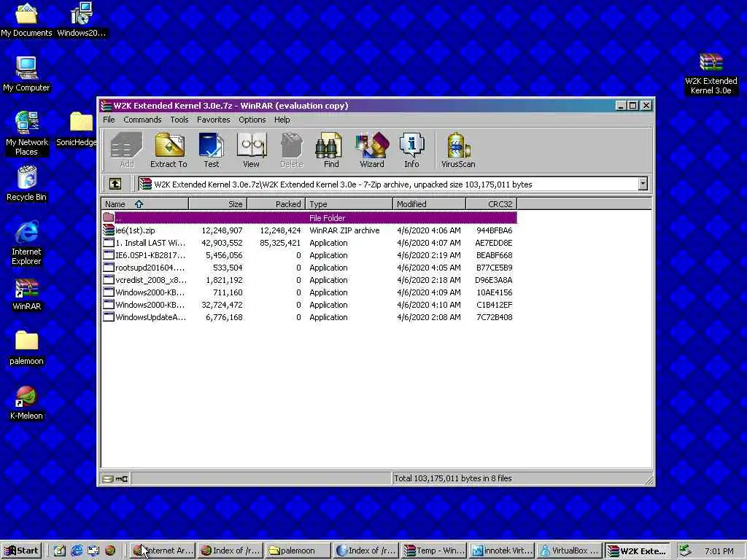Open the Tools menu
The height and width of the screenshot is (560, 747).
179,120
